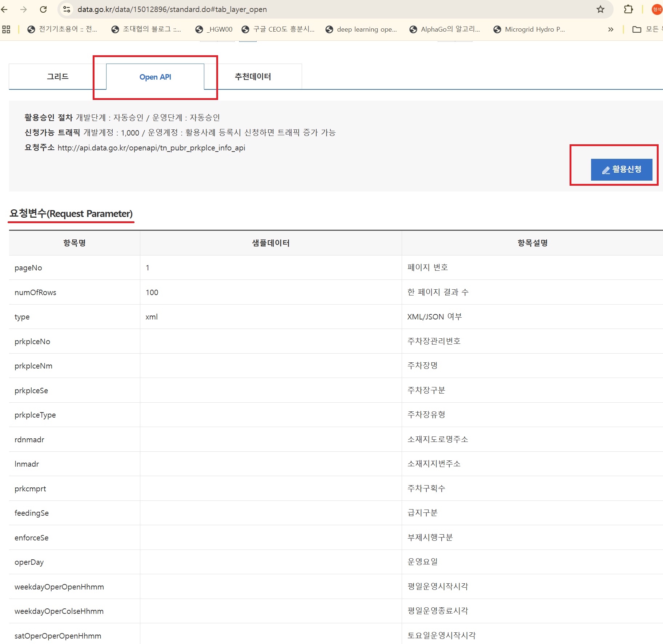Open the apps grid icon in bookmarks bar
Screen dimensions: 663x644
[x=6, y=29]
